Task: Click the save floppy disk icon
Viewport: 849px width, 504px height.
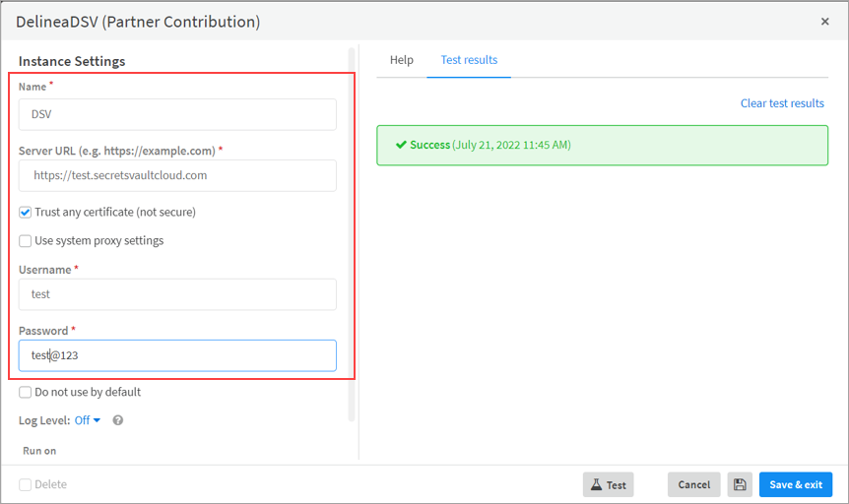Action: point(740,484)
